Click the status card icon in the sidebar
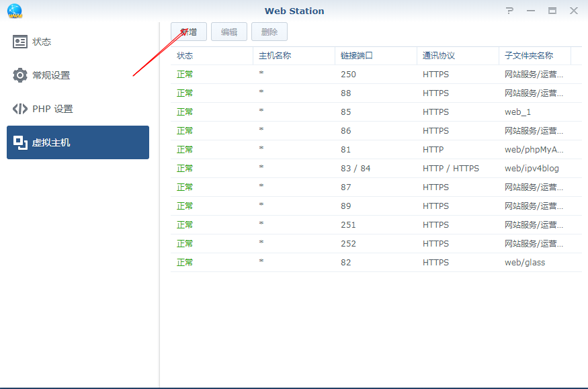Viewport: 588px width, 389px height. [20, 42]
